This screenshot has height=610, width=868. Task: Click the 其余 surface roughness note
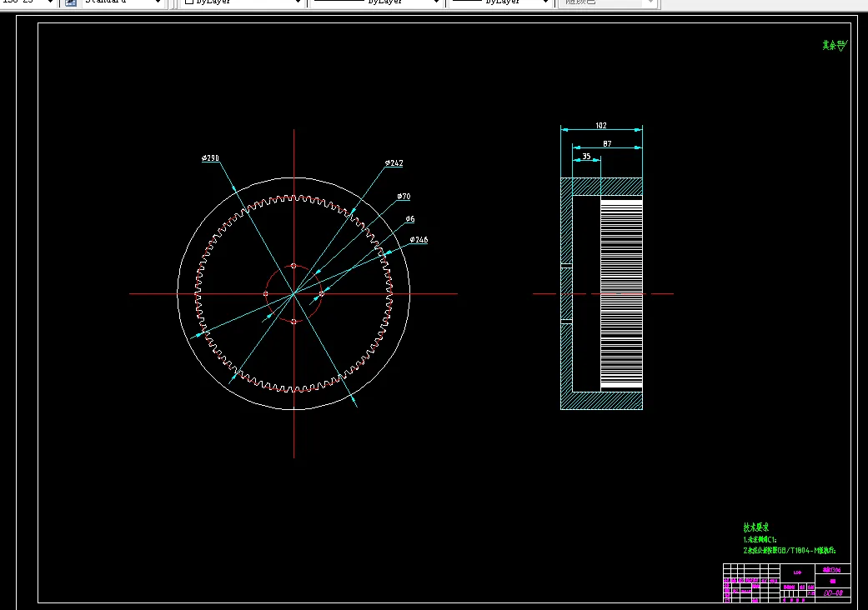(835, 45)
